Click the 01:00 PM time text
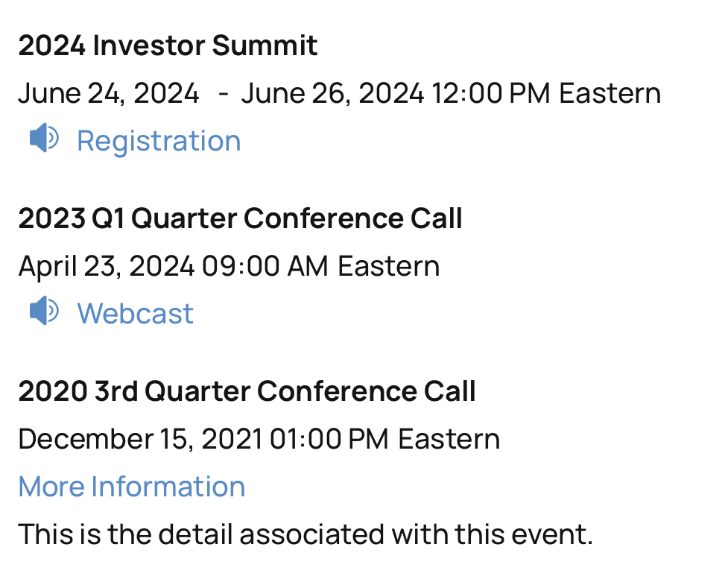The width and height of the screenshot is (725, 588). [x=329, y=440]
